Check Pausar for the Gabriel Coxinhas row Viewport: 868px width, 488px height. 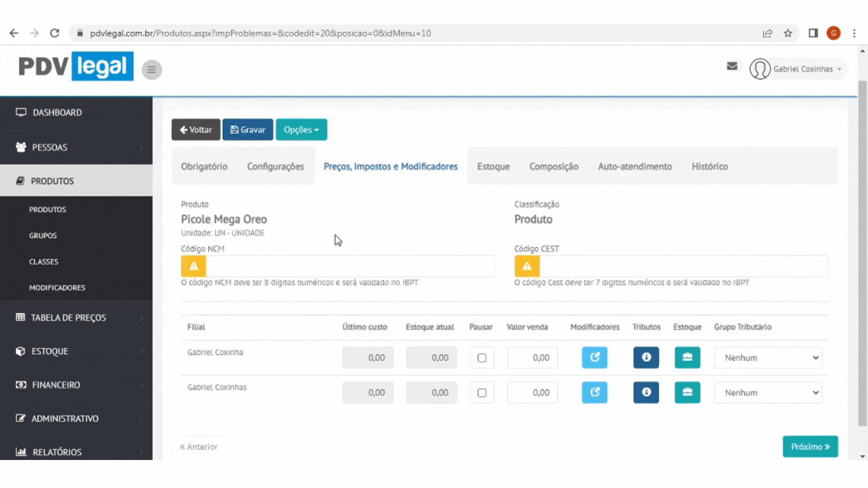[x=482, y=393]
